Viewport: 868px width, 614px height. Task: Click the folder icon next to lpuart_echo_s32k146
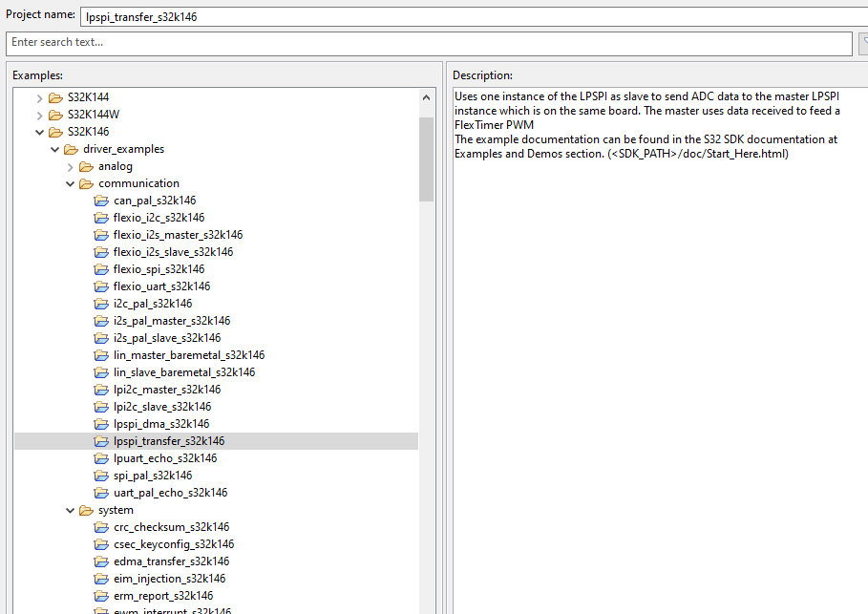click(x=101, y=457)
